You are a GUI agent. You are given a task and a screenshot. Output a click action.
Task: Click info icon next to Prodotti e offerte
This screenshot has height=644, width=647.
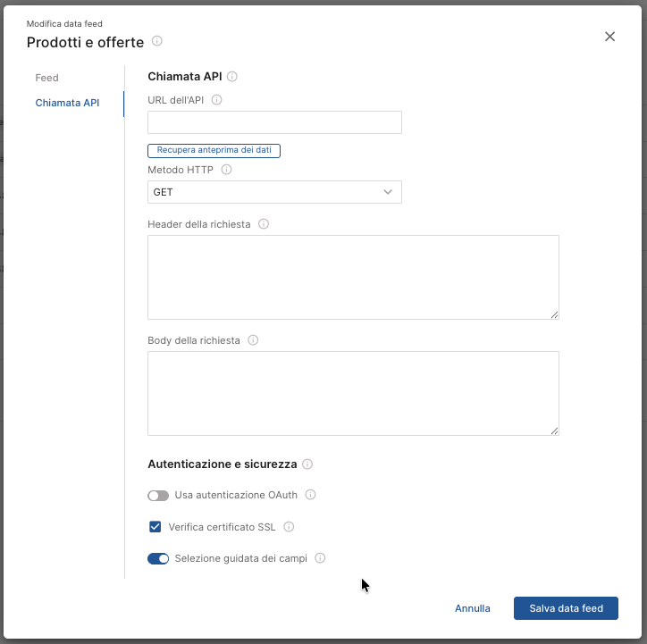(157, 41)
